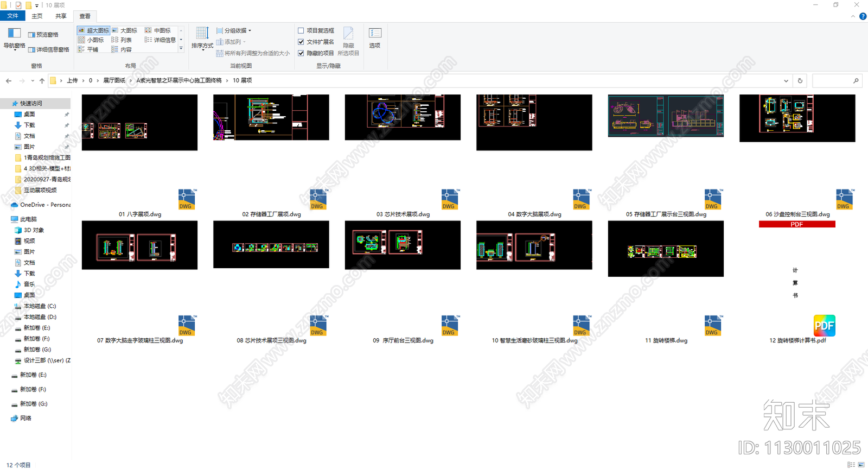
Task: Switch to 共享 ribbon tab
Action: click(x=61, y=16)
